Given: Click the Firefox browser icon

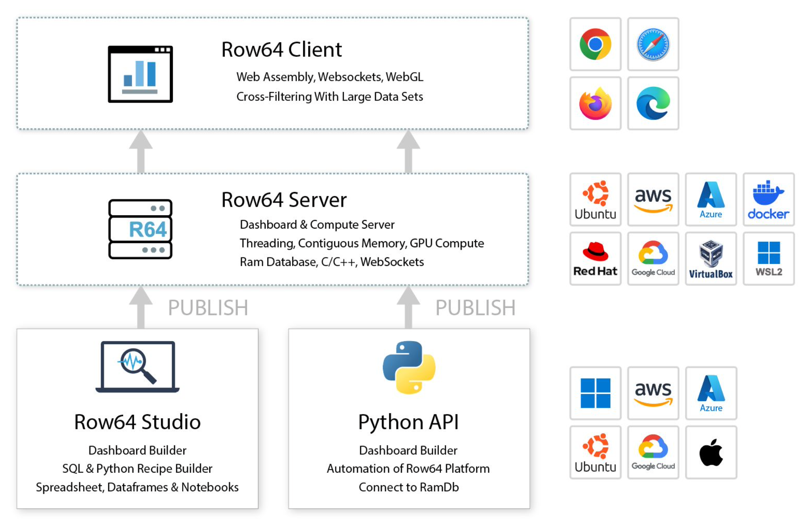Looking at the screenshot, I should 595,103.
